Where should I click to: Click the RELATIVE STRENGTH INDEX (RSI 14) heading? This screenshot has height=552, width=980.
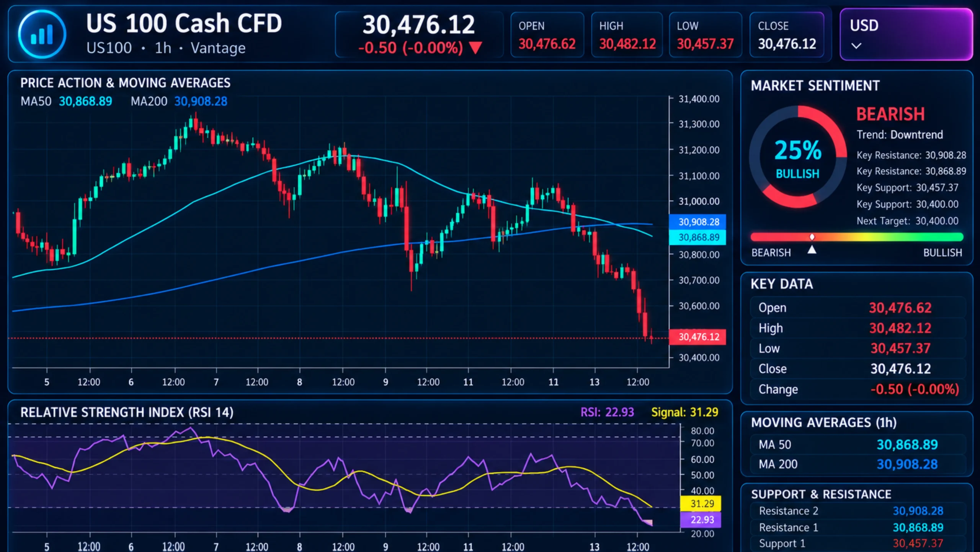127,413
